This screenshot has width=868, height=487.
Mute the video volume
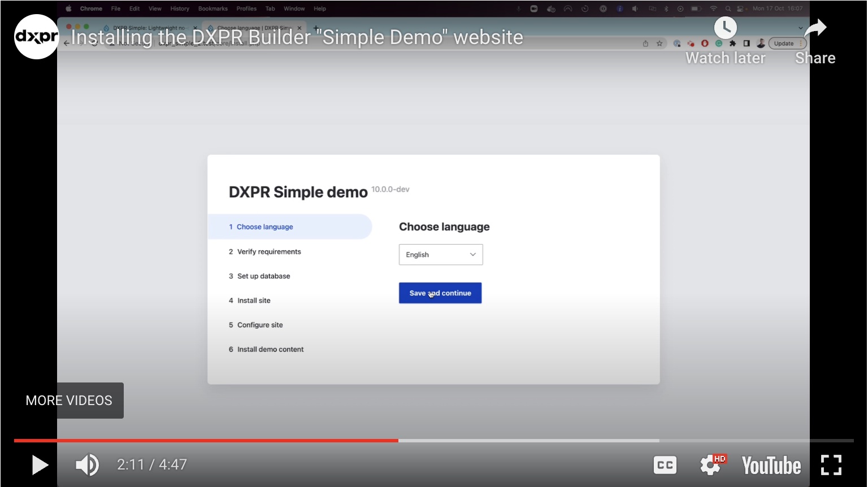(x=86, y=464)
